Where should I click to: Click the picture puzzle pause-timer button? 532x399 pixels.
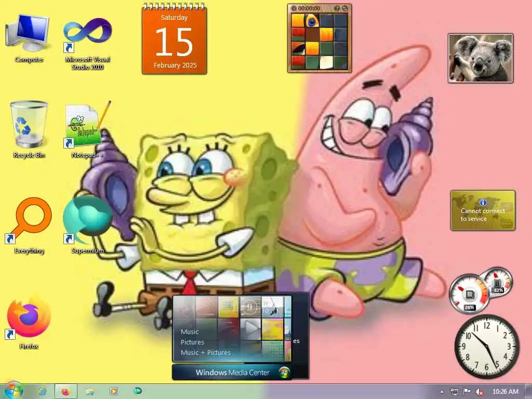coord(294,8)
